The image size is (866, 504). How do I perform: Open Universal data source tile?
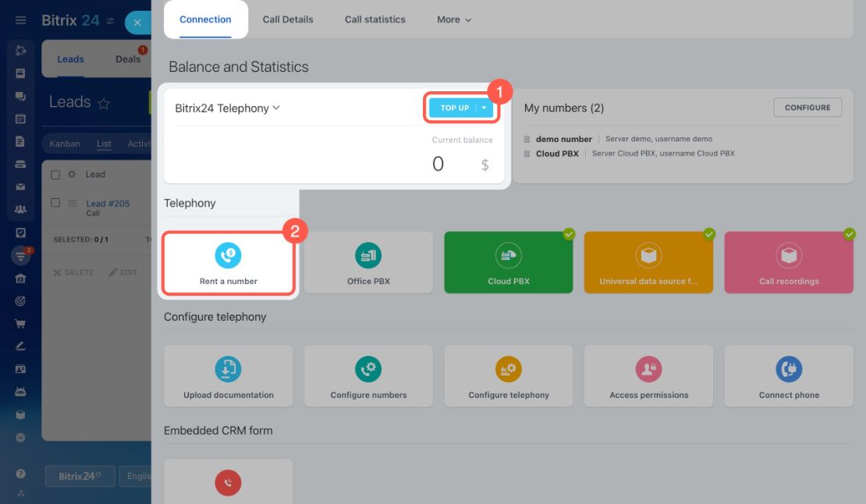point(648,263)
